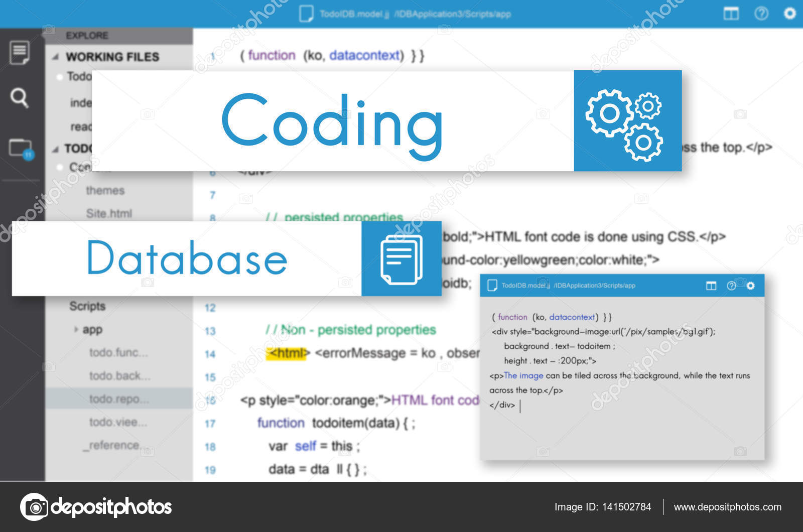The image size is (803, 532).
Task: Collapse the TODO project tree
Action: pos(56,149)
